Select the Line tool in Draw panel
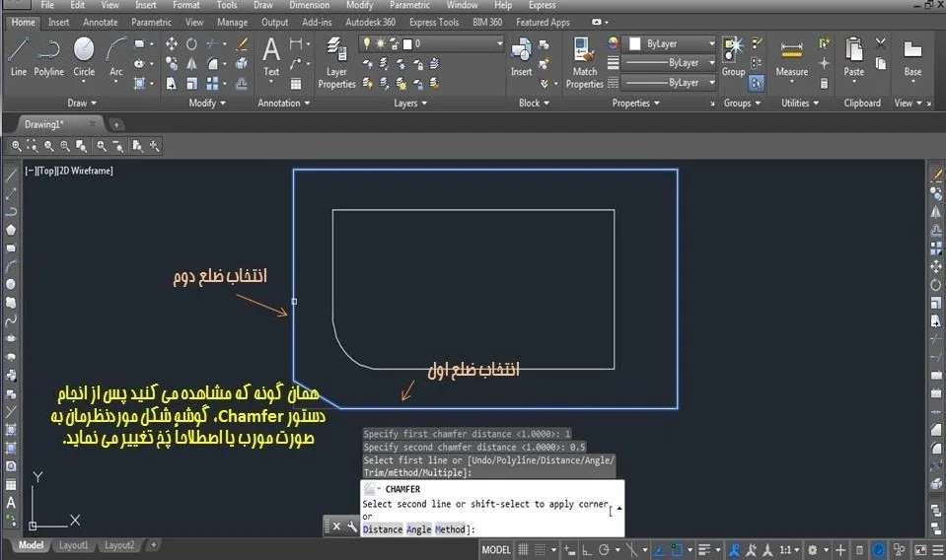This screenshot has height=560, width=946. (18, 56)
